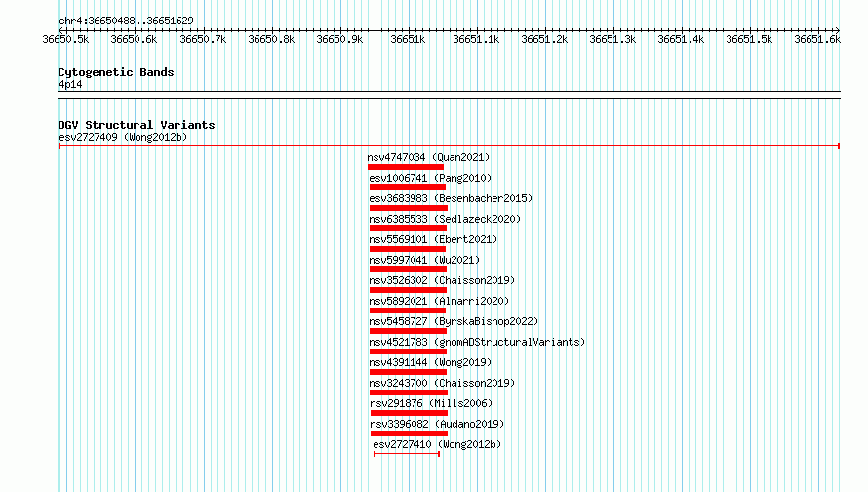Select the long esv2727409 span line

point(449,146)
